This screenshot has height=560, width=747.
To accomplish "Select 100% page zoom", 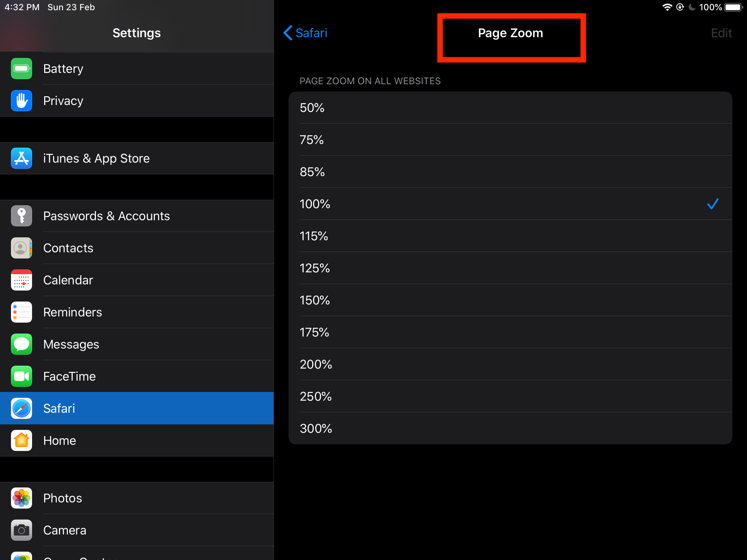I will (x=510, y=204).
